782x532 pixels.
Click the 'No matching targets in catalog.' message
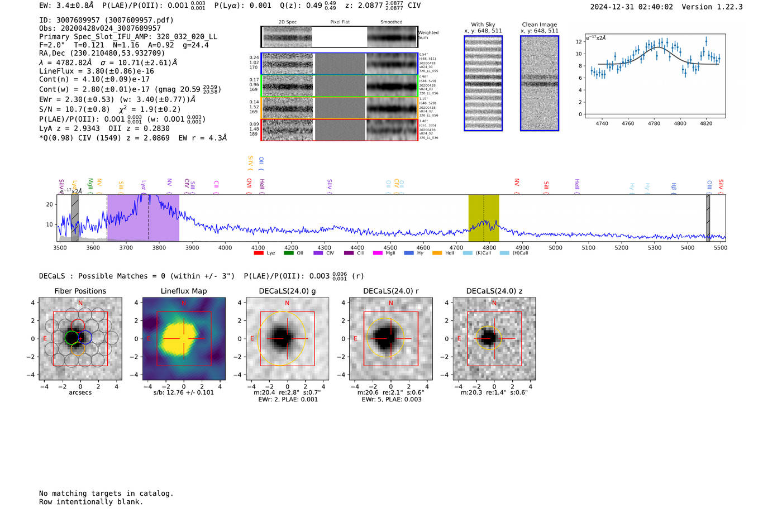click(106, 493)
